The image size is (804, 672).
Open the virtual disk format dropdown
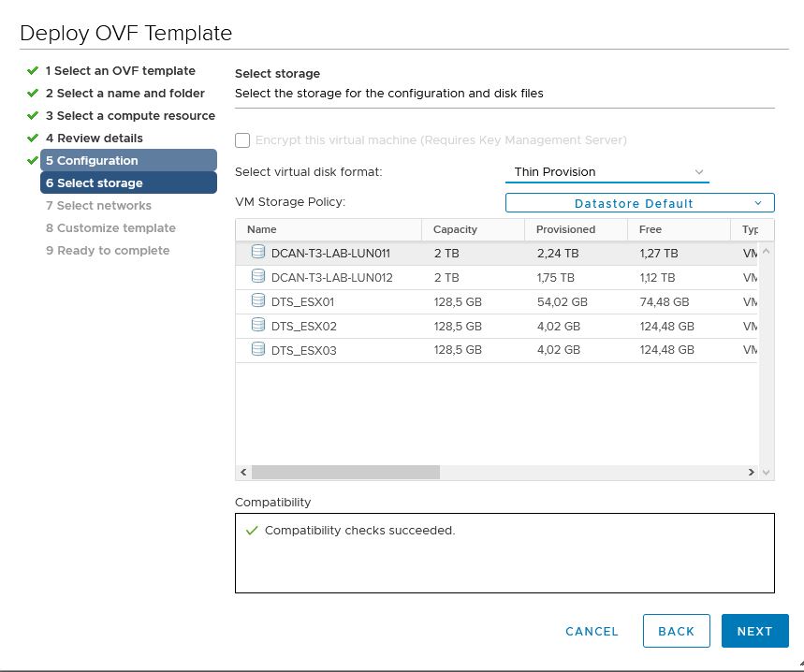(x=607, y=171)
